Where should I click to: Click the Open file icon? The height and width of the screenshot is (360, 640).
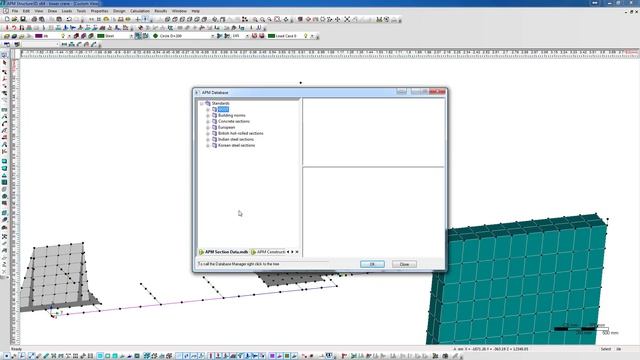[15, 19]
